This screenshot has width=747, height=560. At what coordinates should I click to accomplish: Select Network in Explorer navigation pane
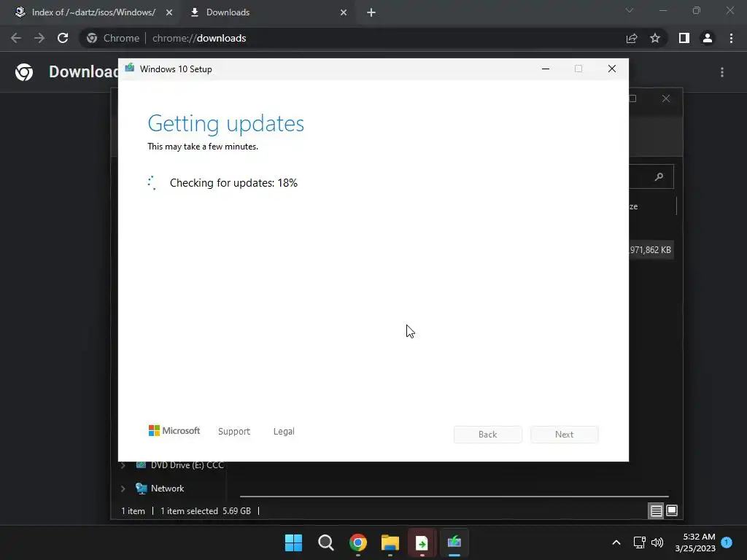[x=167, y=489]
